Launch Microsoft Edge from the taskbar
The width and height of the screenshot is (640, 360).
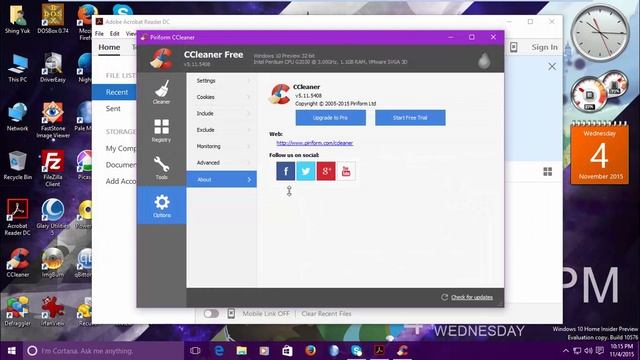pos(219,351)
